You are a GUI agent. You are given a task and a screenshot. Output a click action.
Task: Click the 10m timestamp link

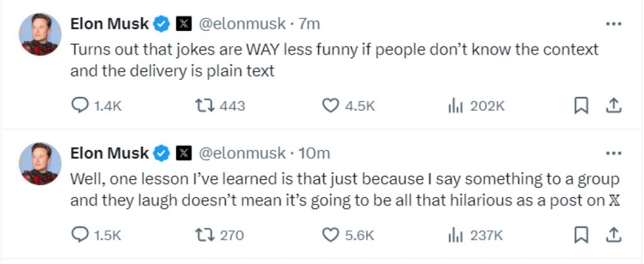314,153
